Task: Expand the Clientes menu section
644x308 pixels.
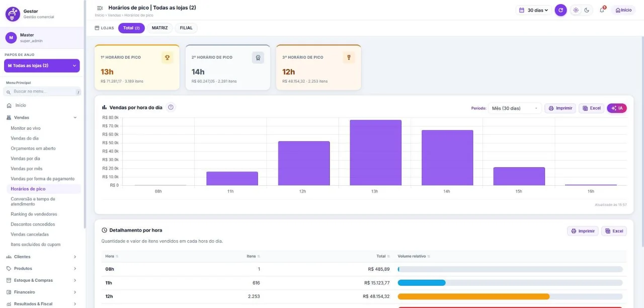Action: click(x=42, y=257)
